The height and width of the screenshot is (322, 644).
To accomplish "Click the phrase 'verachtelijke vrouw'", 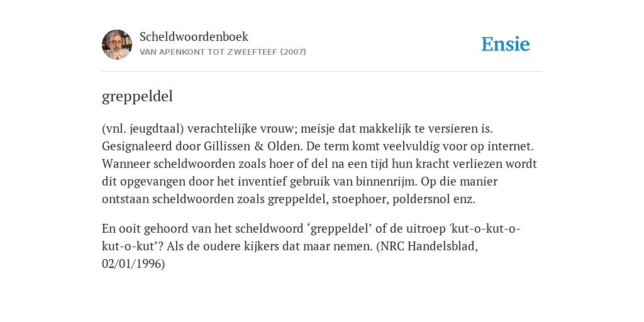I will (241, 129).
